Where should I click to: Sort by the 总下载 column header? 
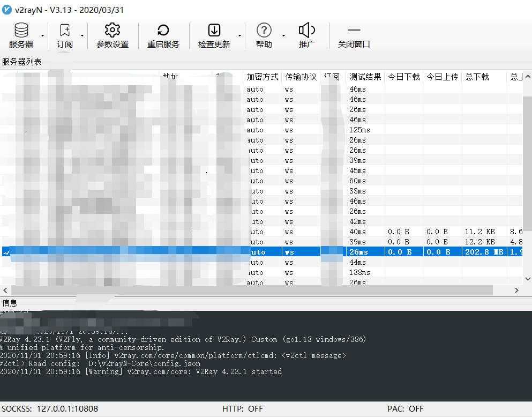[484, 77]
